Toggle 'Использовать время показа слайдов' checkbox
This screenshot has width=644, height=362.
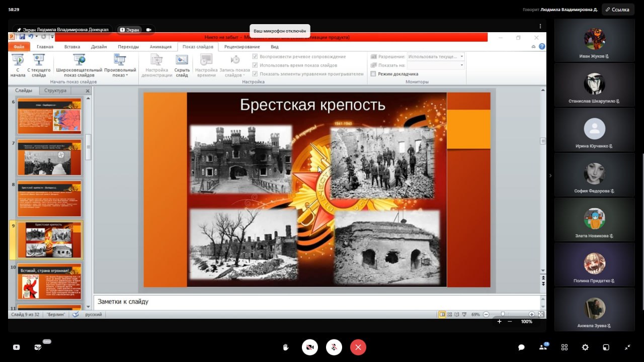coord(255,65)
